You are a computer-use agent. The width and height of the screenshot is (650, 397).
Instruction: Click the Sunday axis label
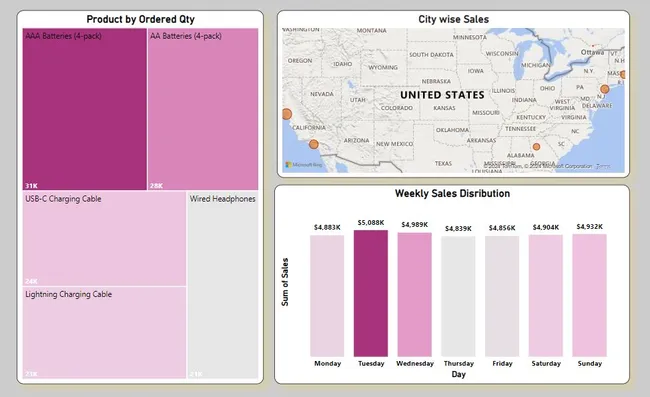coord(589,363)
